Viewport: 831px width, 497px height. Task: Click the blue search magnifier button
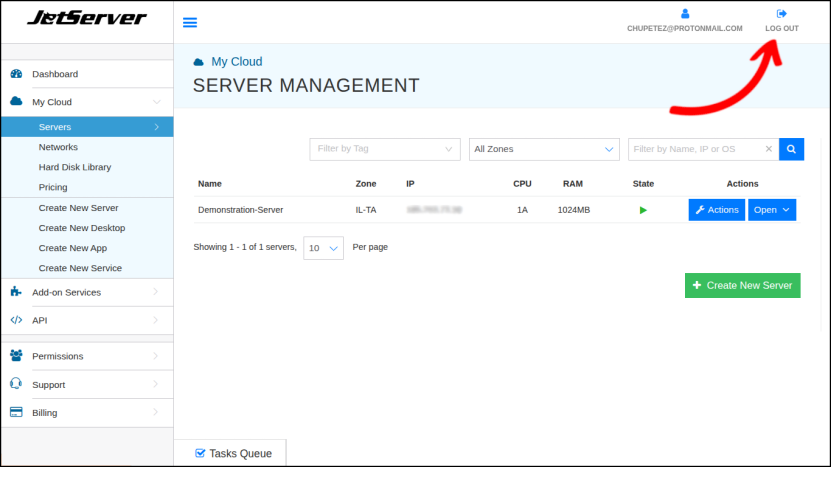tap(791, 149)
